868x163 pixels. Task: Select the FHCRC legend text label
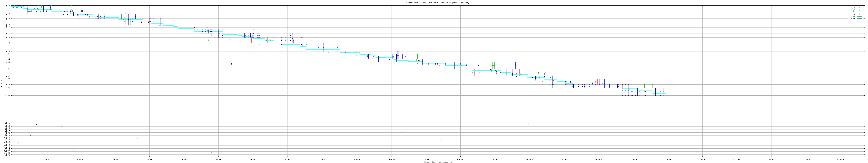click(853, 19)
